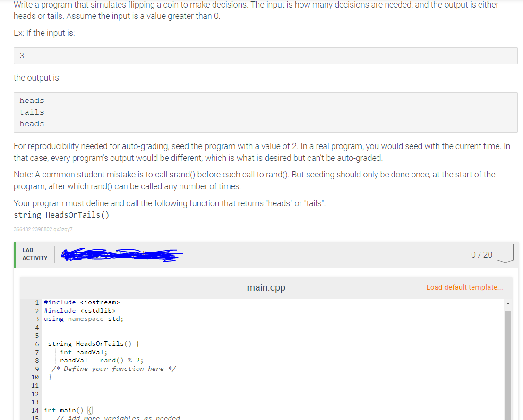Click the output box showing heads tails heads
The image size is (523, 420).
pyautogui.click(x=266, y=112)
